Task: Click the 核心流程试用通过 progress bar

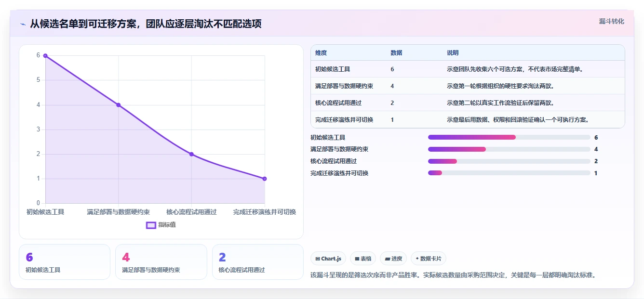Action: click(509, 161)
